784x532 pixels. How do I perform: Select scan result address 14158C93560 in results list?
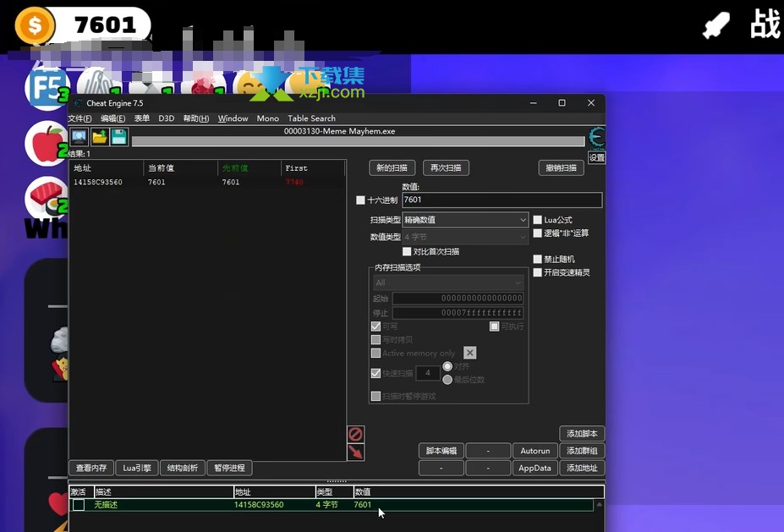[x=98, y=183]
